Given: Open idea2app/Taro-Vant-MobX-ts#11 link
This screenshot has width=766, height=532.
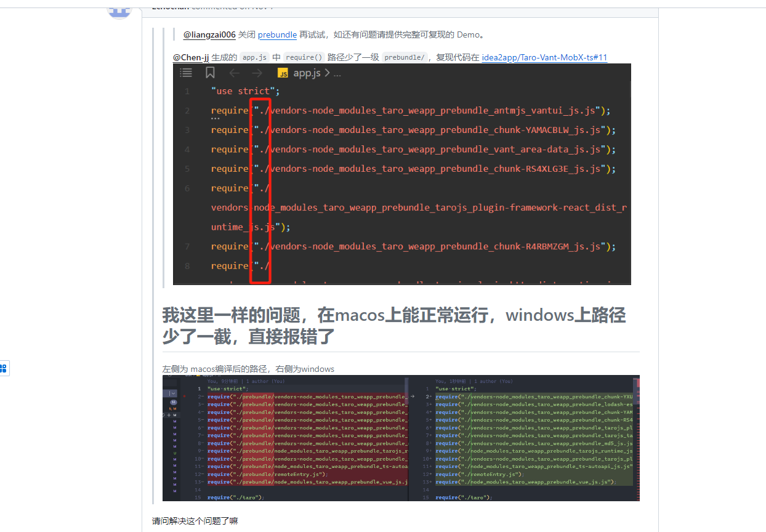Looking at the screenshot, I should pyautogui.click(x=544, y=57).
